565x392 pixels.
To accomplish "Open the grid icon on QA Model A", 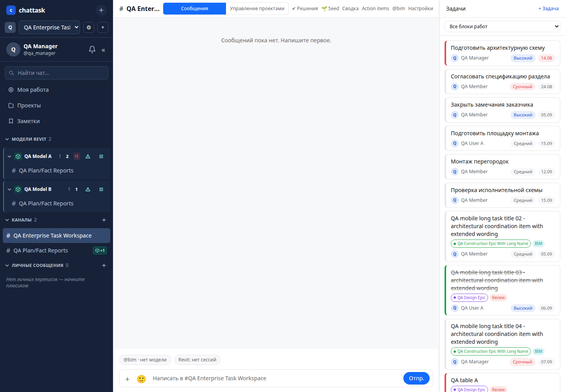I will [101, 156].
